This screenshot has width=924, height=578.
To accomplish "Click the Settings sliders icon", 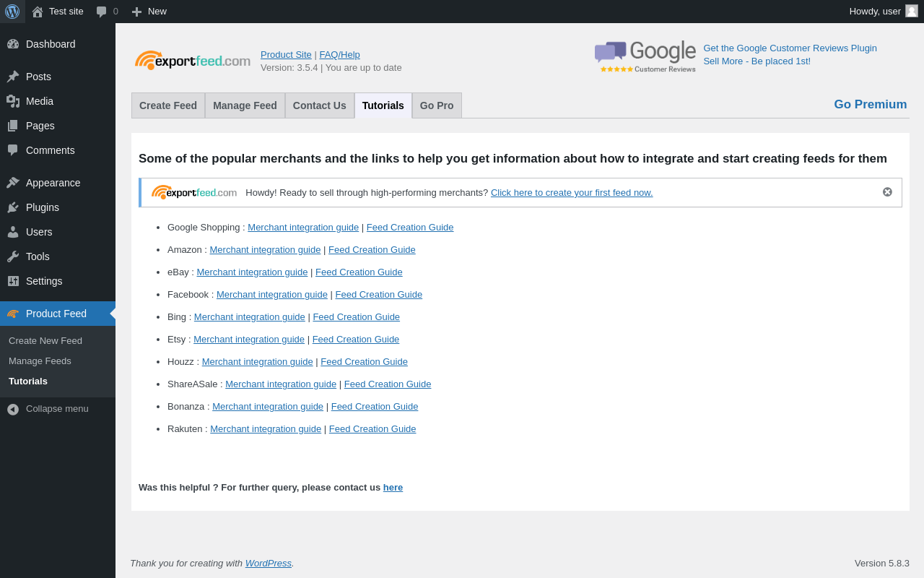I will [x=13, y=281].
